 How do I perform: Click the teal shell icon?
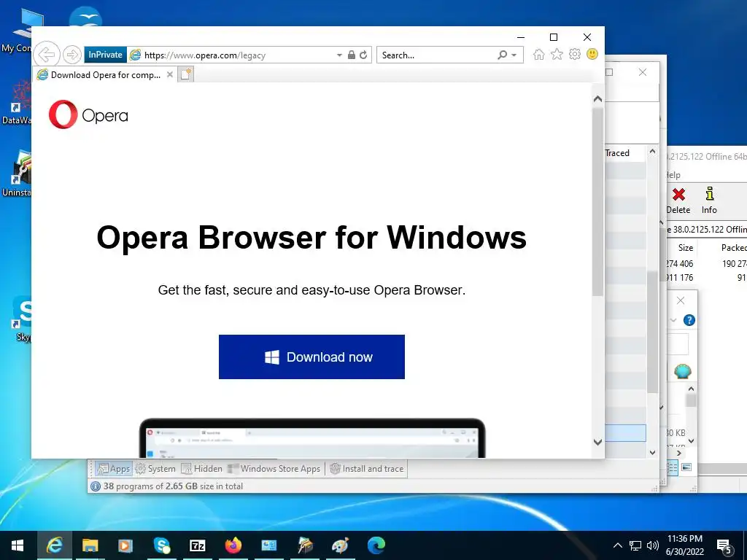point(683,371)
